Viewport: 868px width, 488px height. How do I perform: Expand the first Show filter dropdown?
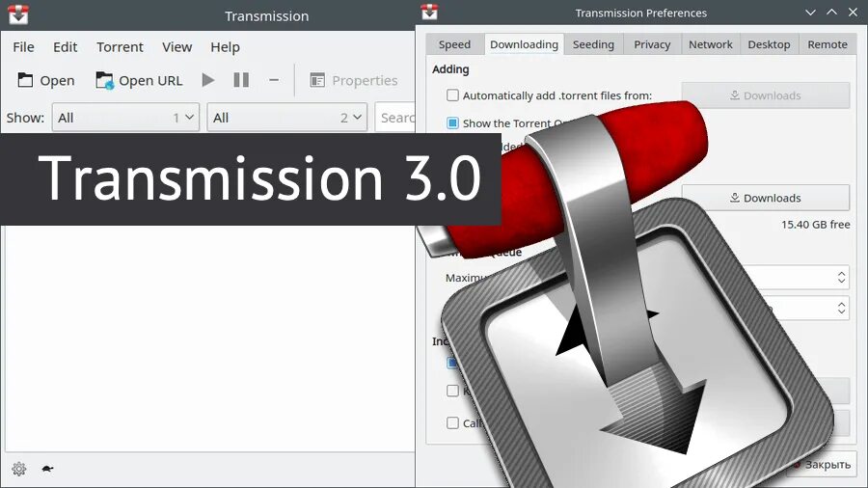pos(125,118)
